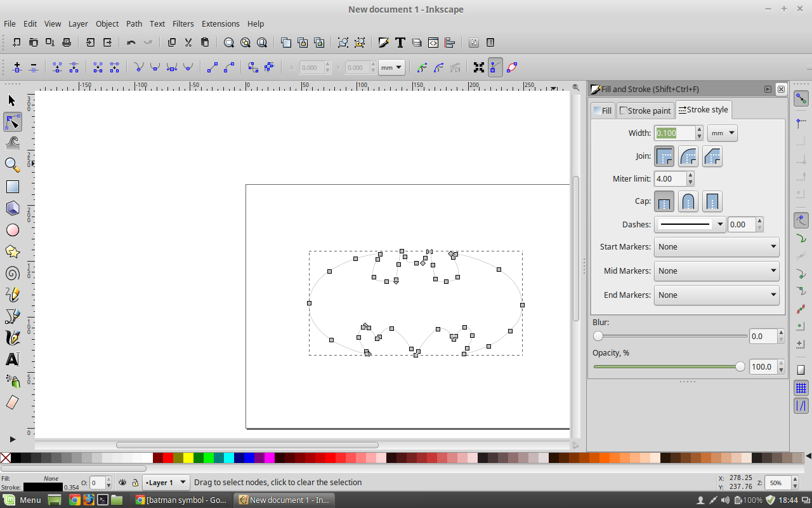The width and height of the screenshot is (812, 508).
Task: Select the Zoom magnifier tool
Action: point(12,165)
